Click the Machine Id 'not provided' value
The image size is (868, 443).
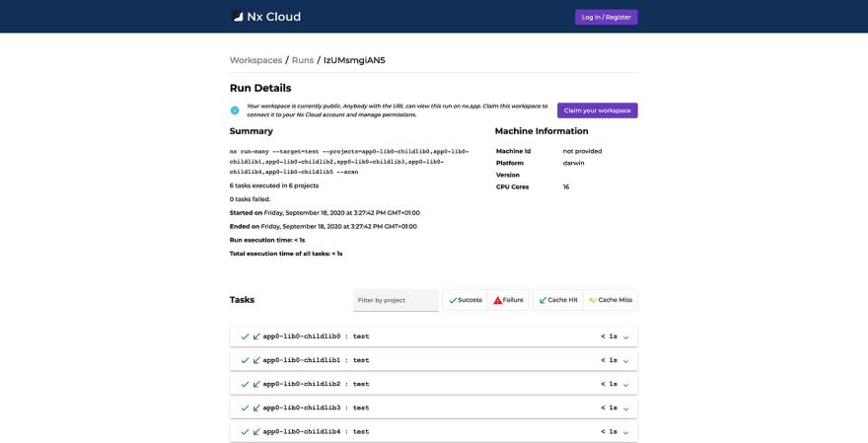(582, 151)
